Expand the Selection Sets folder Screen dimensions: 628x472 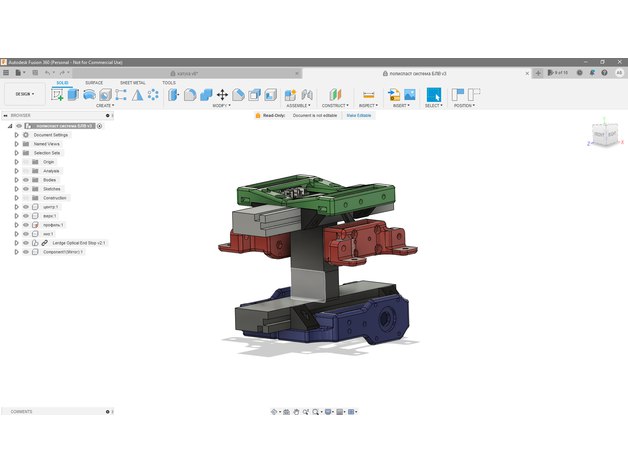[x=16, y=153]
